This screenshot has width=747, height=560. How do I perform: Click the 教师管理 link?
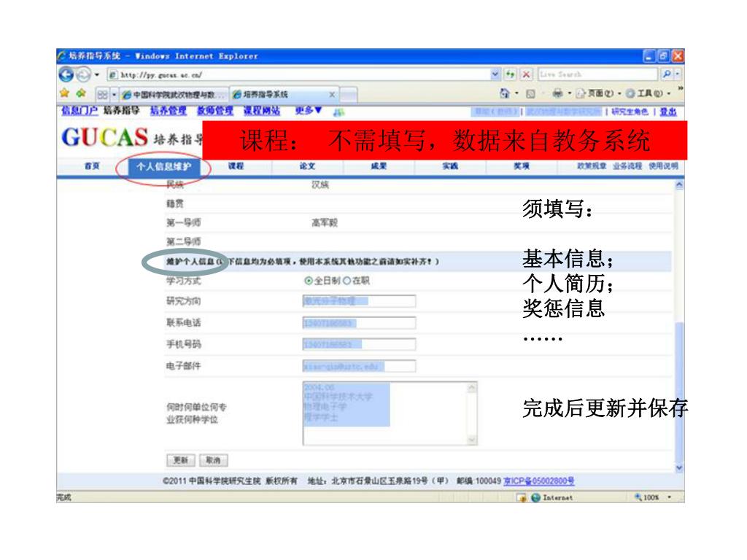click(x=215, y=111)
